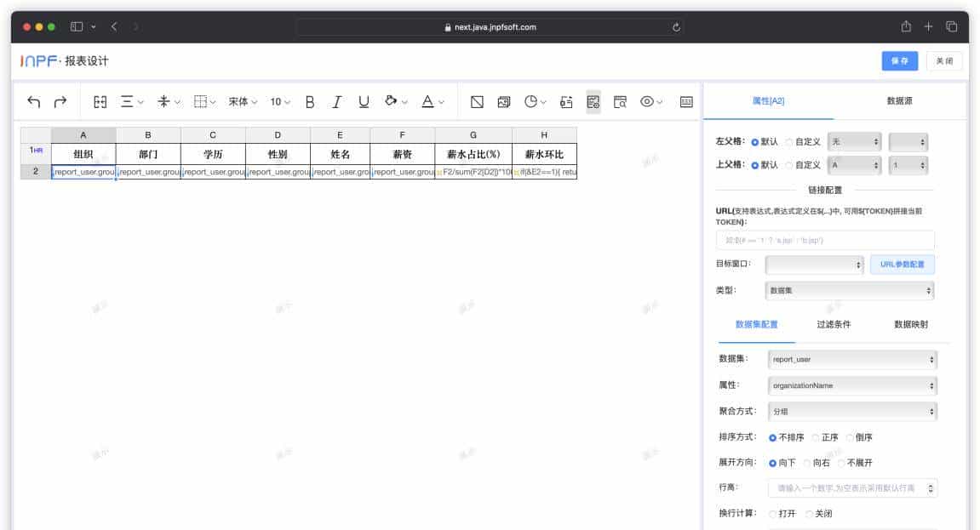Toggle bold text formatting
Screen dimensions: 980x530
click(310, 102)
